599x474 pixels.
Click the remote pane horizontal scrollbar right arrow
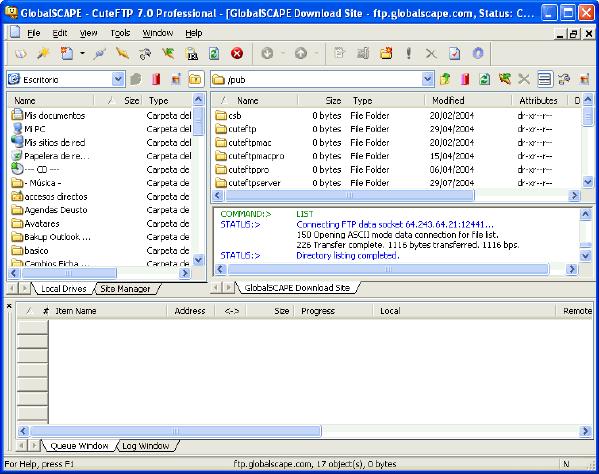pos(574,196)
